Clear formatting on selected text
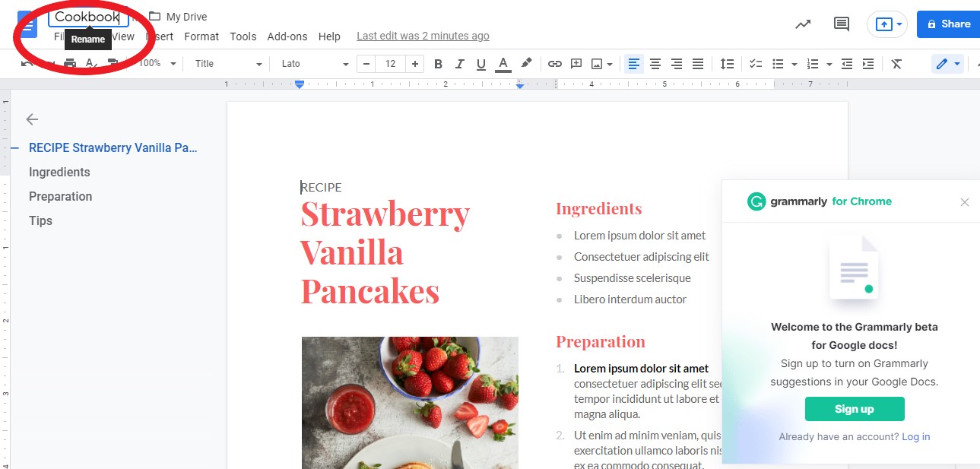980x469 pixels. 896,64
